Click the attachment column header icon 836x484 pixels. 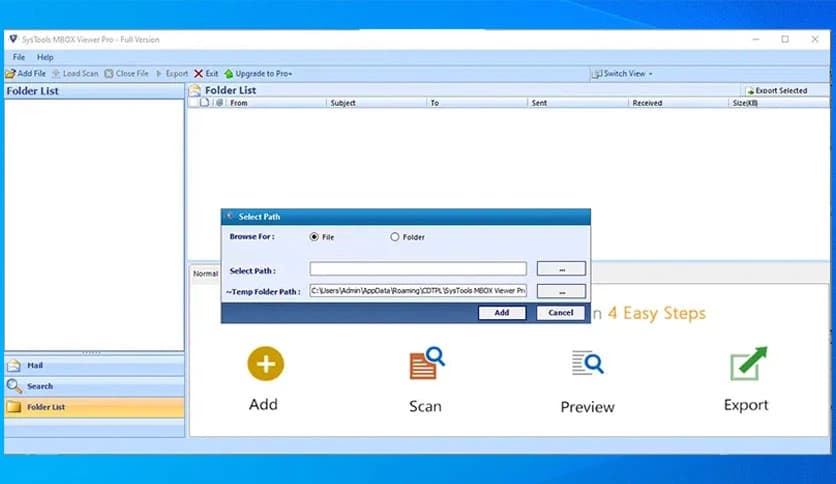(x=220, y=102)
